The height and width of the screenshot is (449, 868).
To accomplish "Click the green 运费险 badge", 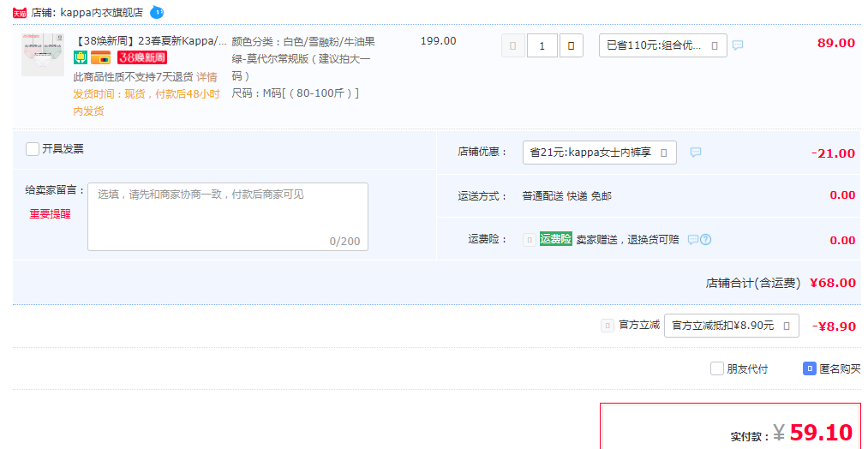I will (556, 239).
